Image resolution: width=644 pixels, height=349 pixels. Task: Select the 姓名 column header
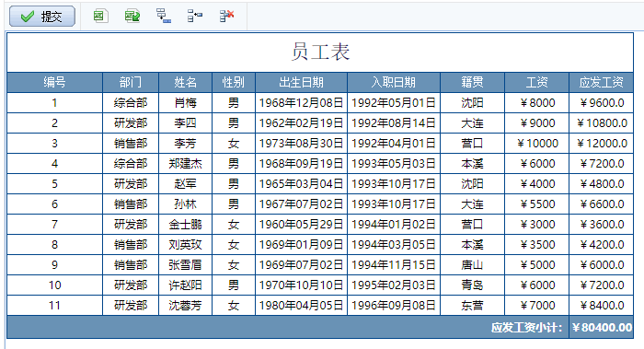pyautogui.click(x=185, y=83)
